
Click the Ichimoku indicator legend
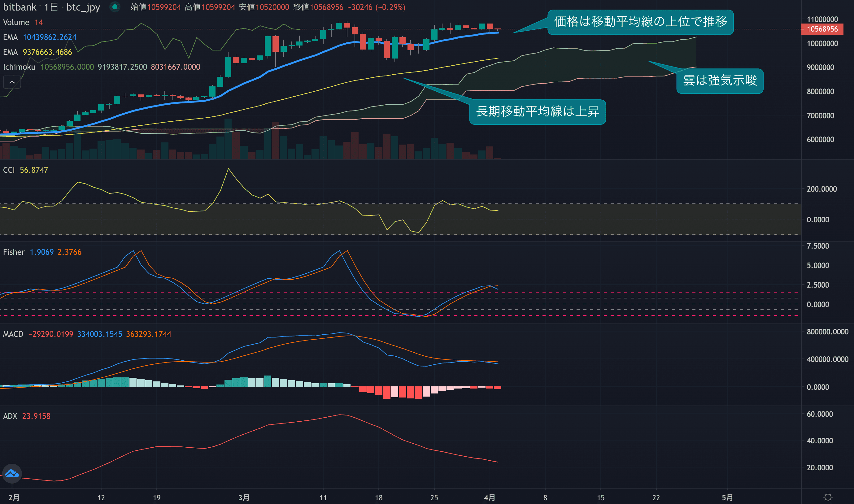[19, 67]
